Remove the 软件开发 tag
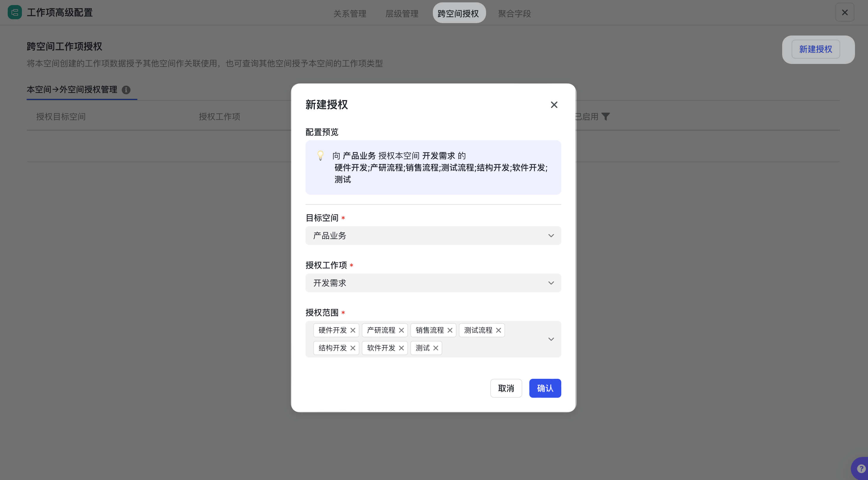The height and width of the screenshot is (480, 868). 401,348
